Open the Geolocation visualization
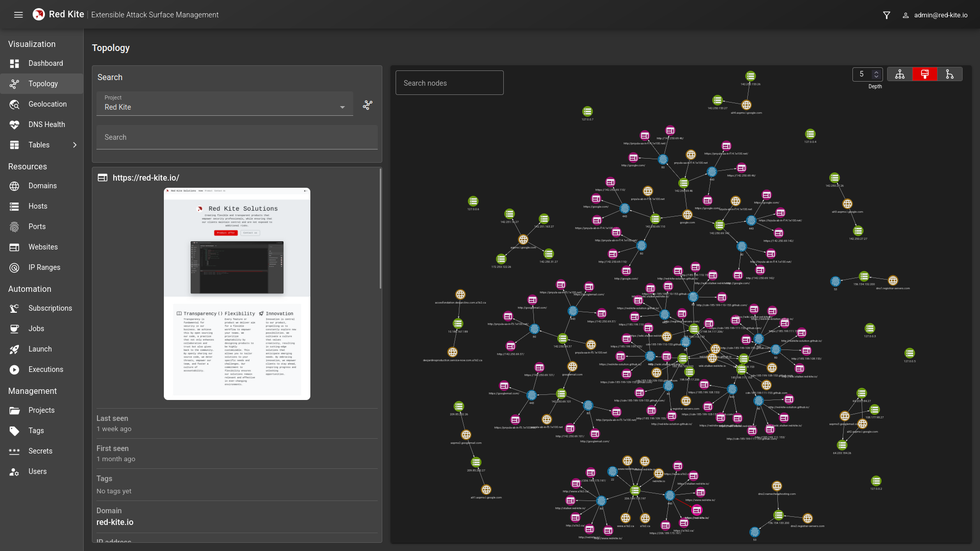 click(47, 104)
